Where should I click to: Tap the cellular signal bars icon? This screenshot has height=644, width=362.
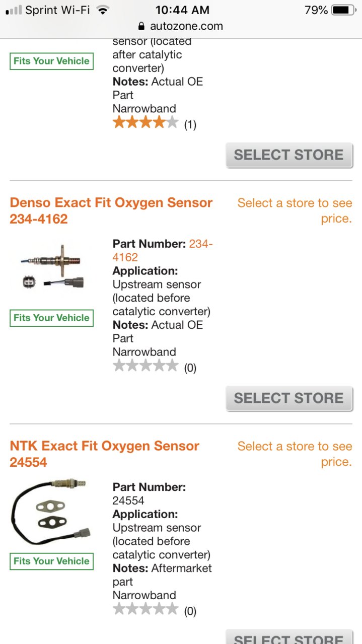click(14, 10)
